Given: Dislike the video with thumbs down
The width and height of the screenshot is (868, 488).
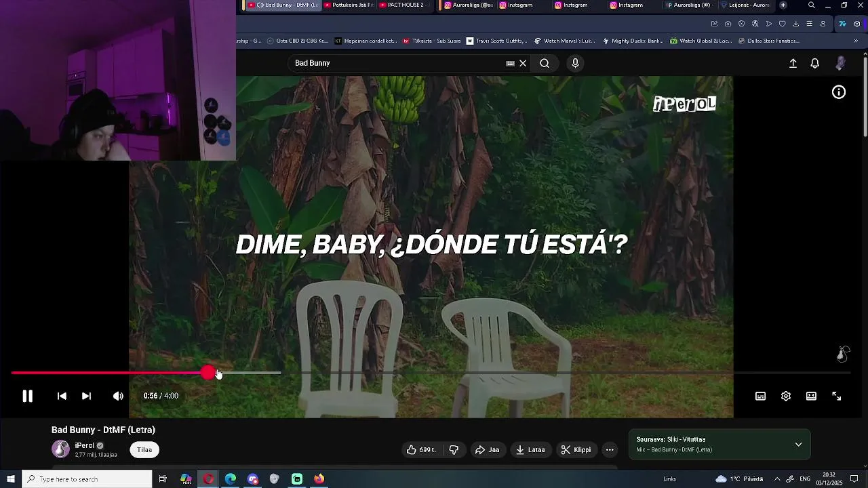Looking at the screenshot, I should pos(454,449).
